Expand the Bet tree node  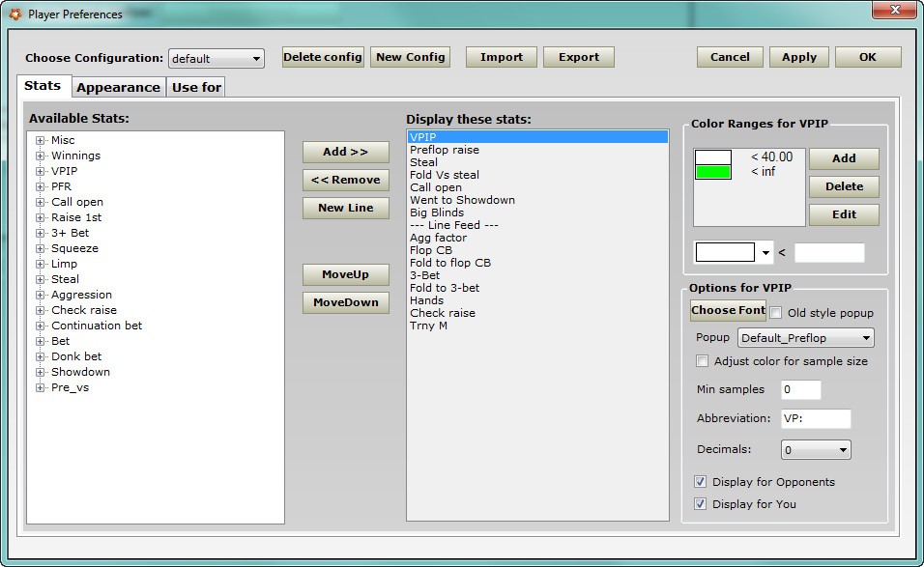[40, 341]
